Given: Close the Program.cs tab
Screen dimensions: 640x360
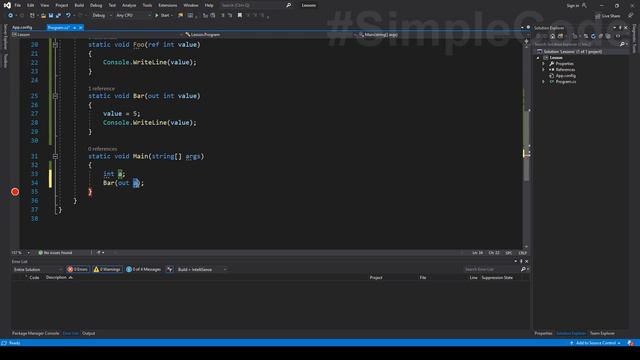Looking at the screenshot, I should pos(80,27).
